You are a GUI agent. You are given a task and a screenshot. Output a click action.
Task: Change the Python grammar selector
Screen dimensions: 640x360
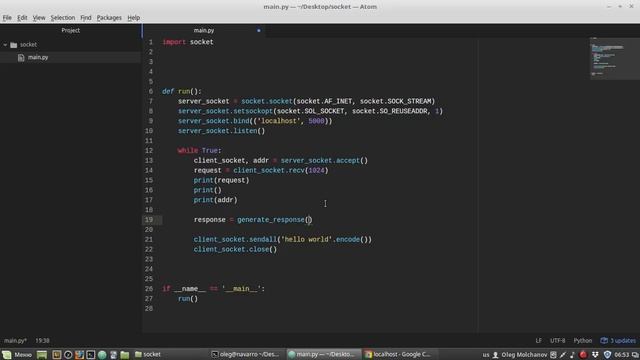582,340
